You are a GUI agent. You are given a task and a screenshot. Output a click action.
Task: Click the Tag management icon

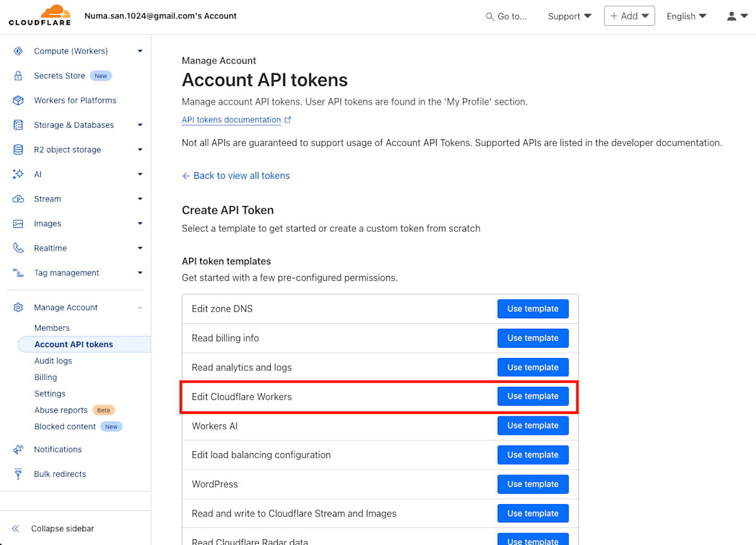18,273
